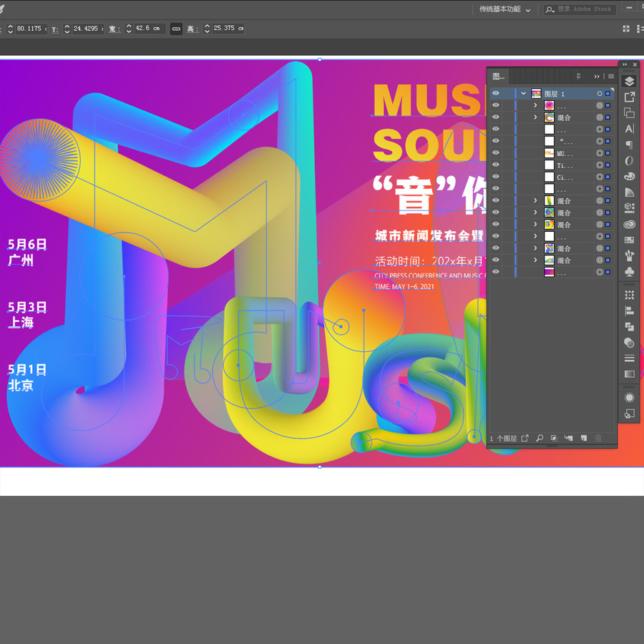Open the Artboards panel icon in dock
Viewport: 644px width, 644px height.
pos(629,112)
